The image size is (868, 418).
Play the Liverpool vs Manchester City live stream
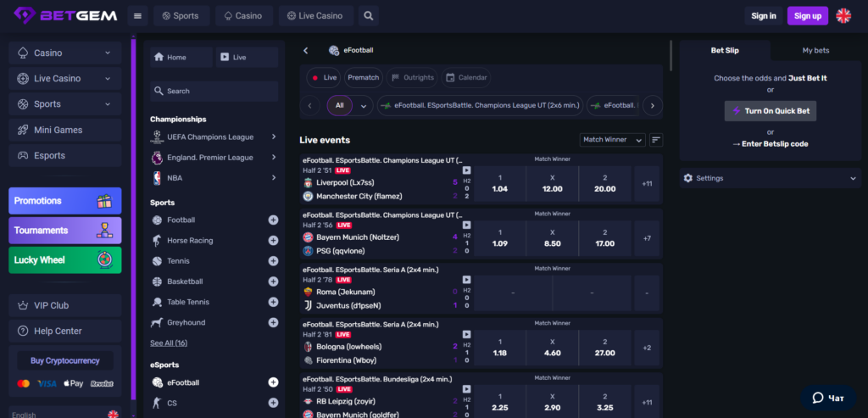(x=466, y=170)
